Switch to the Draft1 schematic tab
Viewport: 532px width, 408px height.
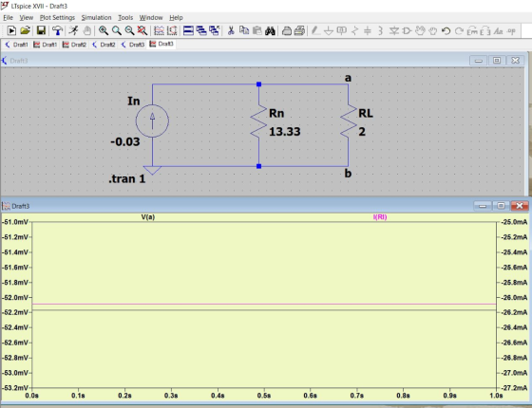click(16, 45)
